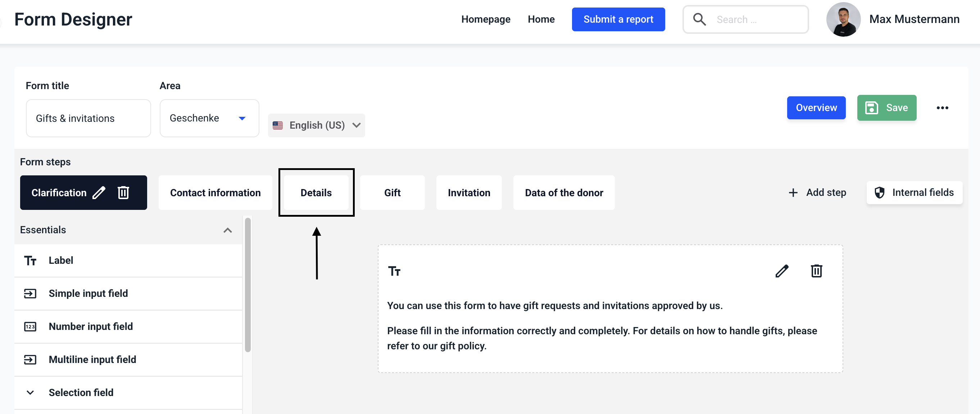
Task: Select the Number input field element
Action: click(x=91, y=327)
